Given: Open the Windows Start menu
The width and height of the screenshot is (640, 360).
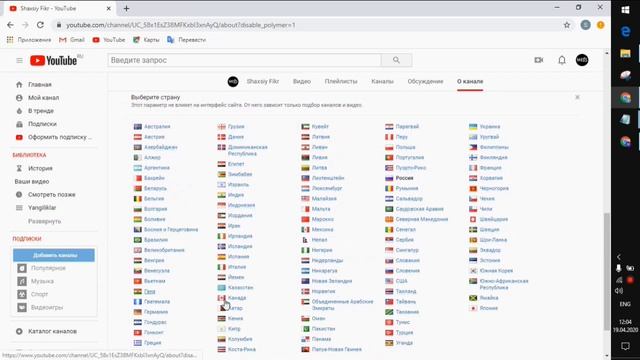Looking at the screenshot, I should point(625,10).
